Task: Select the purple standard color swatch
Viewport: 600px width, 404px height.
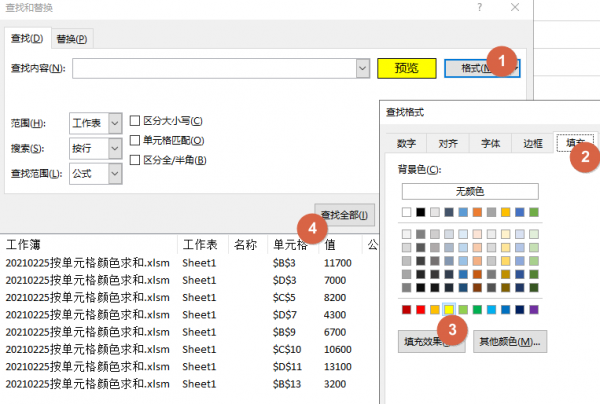Action: (534, 309)
